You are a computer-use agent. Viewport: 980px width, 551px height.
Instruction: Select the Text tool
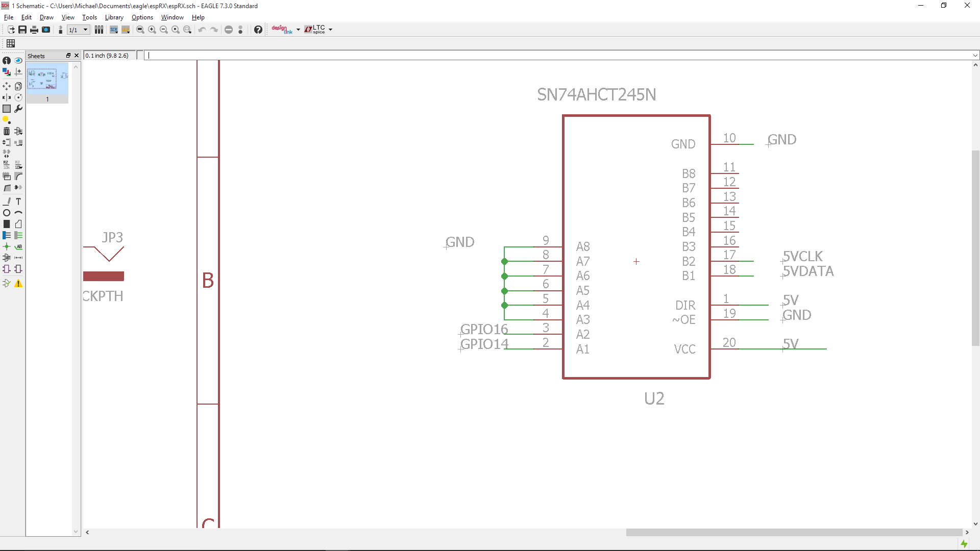18,202
